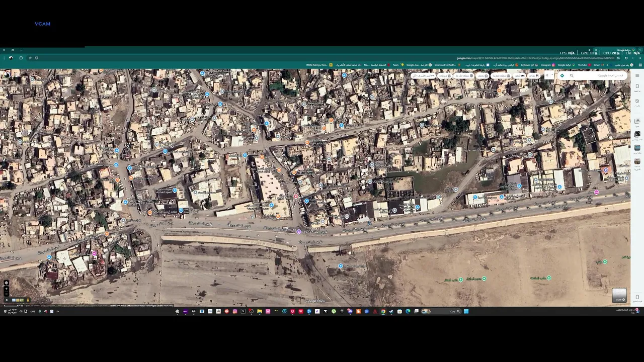The width and height of the screenshot is (644, 362).
Task: Open the Download verified bookmark
Action: pyautogui.click(x=447, y=64)
